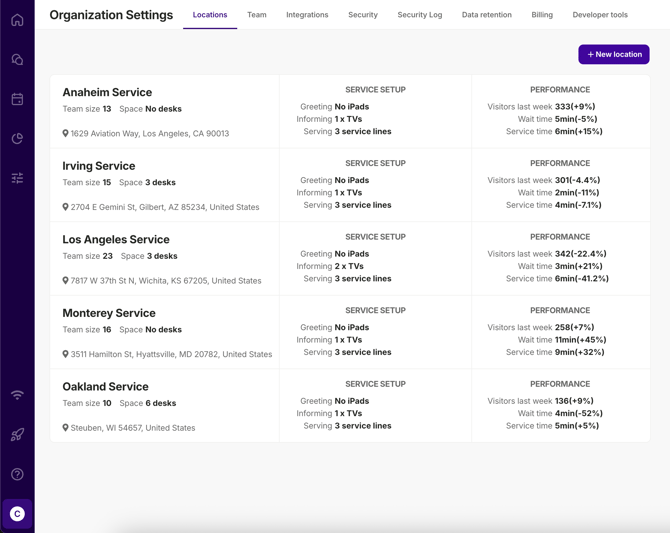Open the Los Angeles Service location
670x533 pixels.
(116, 239)
